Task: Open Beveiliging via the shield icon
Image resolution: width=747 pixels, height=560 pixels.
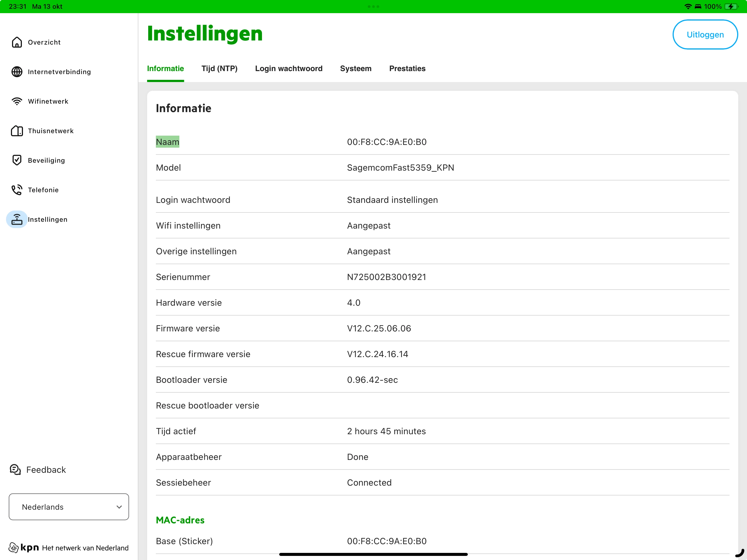Action: pyautogui.click(x=17, y=160)
